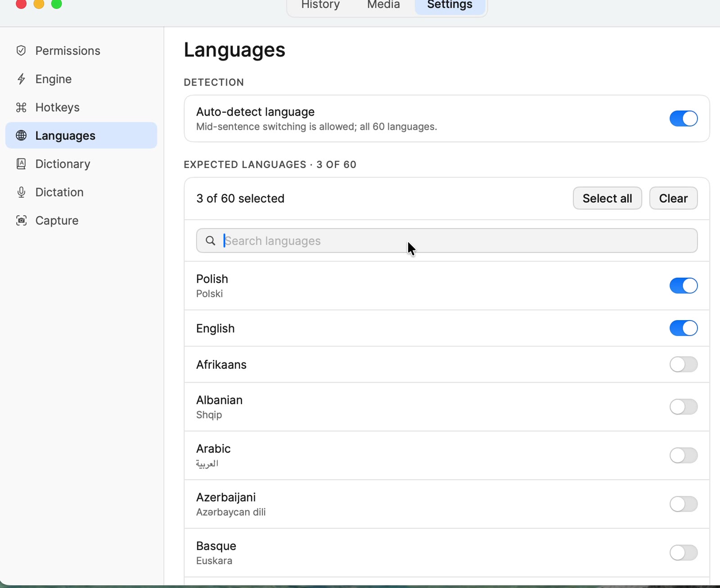
Task: Enable the Azerbaijani language toggle
Action: [684, 504]
